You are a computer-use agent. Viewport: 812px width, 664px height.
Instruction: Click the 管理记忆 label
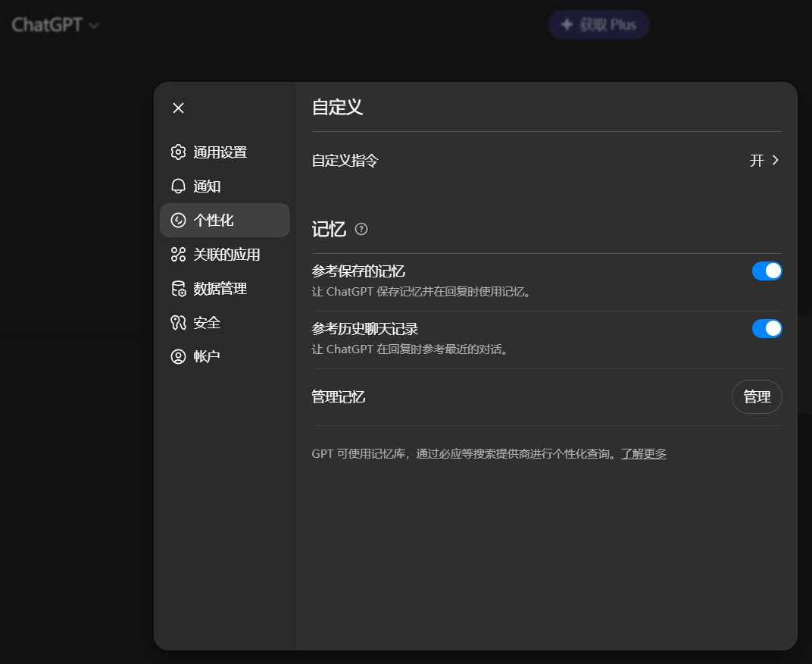[338, 396]
